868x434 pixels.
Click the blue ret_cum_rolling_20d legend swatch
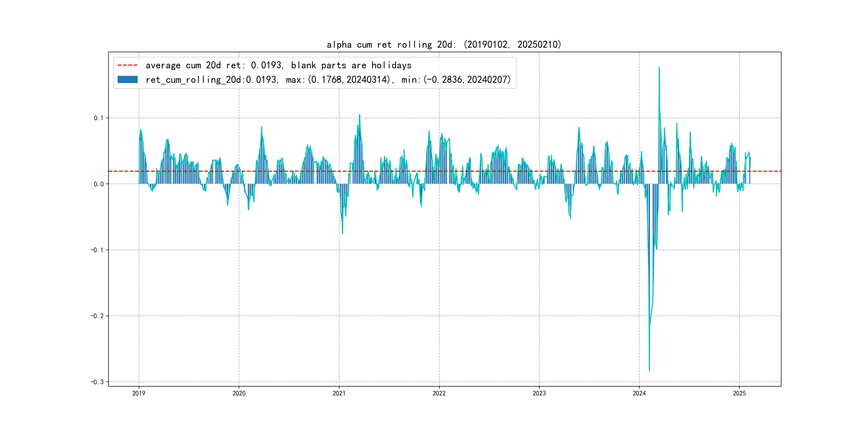coord(127,80)
